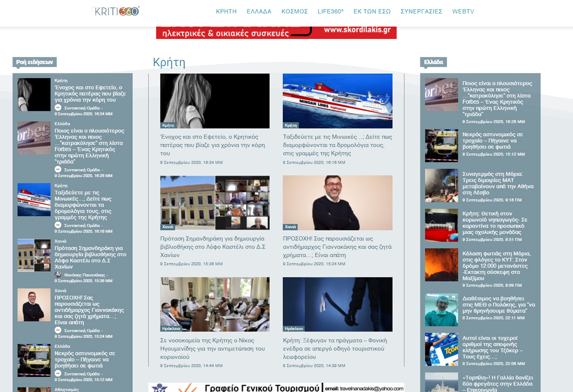The image size is (573, 392).
Task: Click the Ηράκλειο tag on the knife image
Action: click(x=293, y=328)
